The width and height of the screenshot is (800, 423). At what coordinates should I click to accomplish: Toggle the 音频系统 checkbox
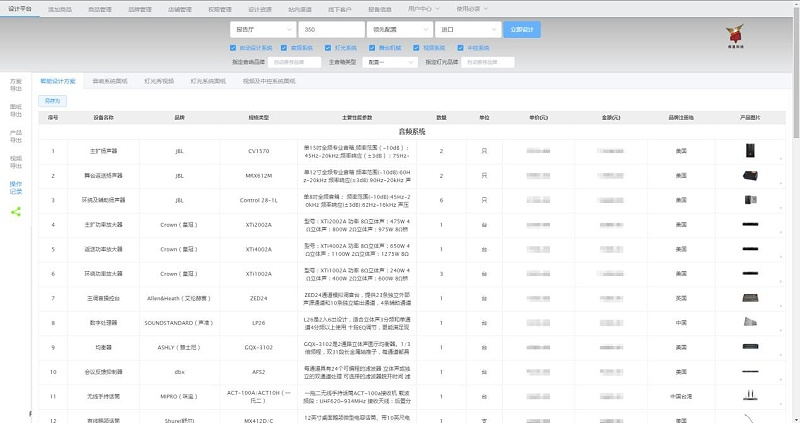284,48
